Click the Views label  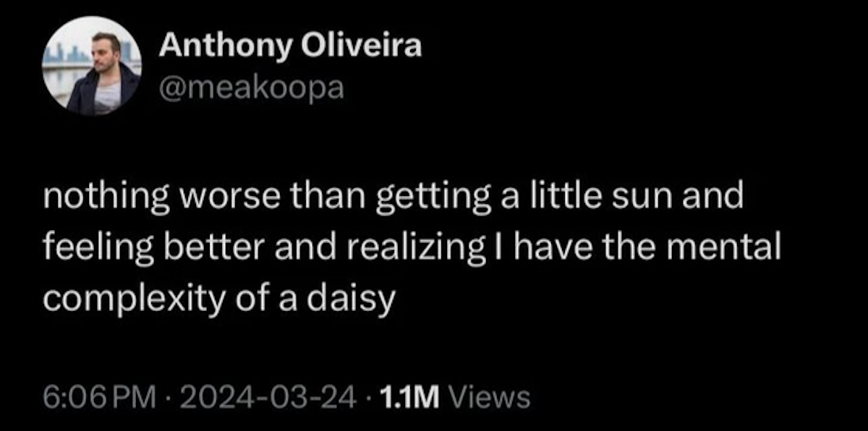pos(490,396)
